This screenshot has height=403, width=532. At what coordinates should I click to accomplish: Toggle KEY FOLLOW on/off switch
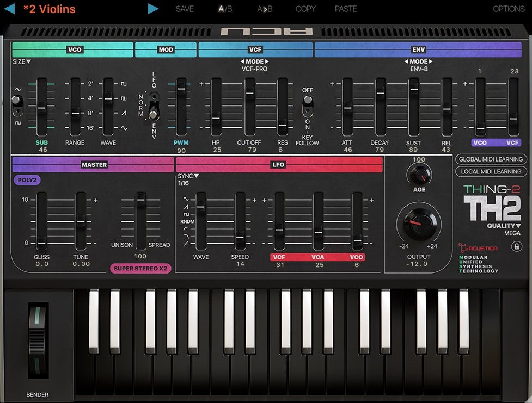(308, 106)
